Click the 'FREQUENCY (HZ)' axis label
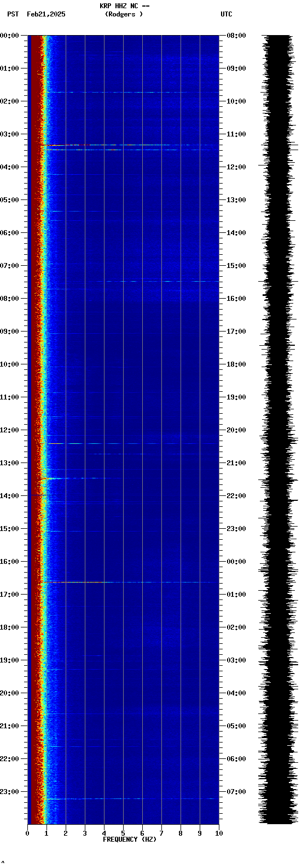The image size is (302, 868). pyautogui.click(x=130, y=840)
